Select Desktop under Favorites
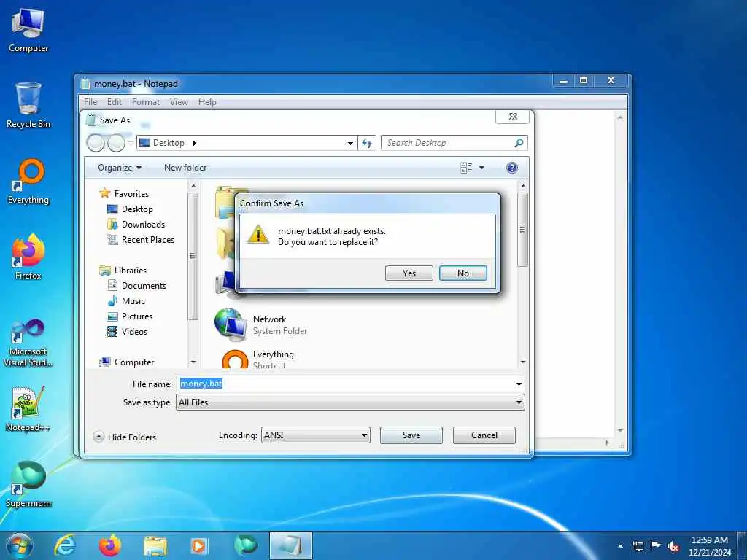747x560 pixels. click(131, 209)
